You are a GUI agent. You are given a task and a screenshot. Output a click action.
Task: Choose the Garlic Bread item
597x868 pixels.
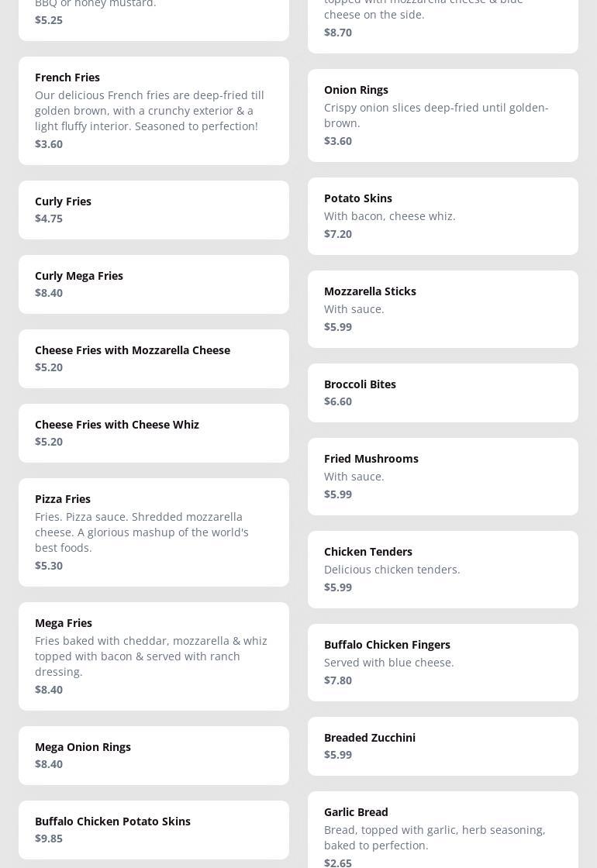point(443,830)
